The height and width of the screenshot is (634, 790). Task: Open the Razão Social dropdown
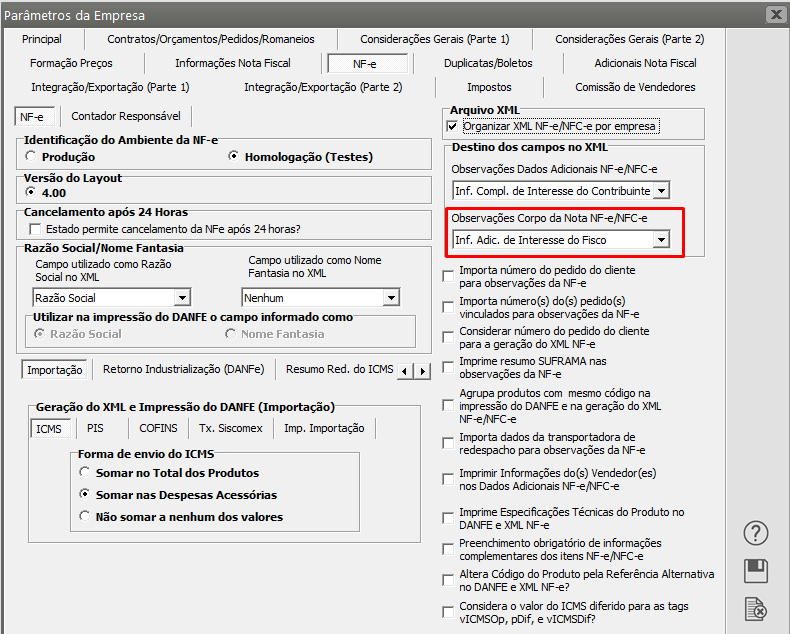pyautogui.click(x=181, y=298)
